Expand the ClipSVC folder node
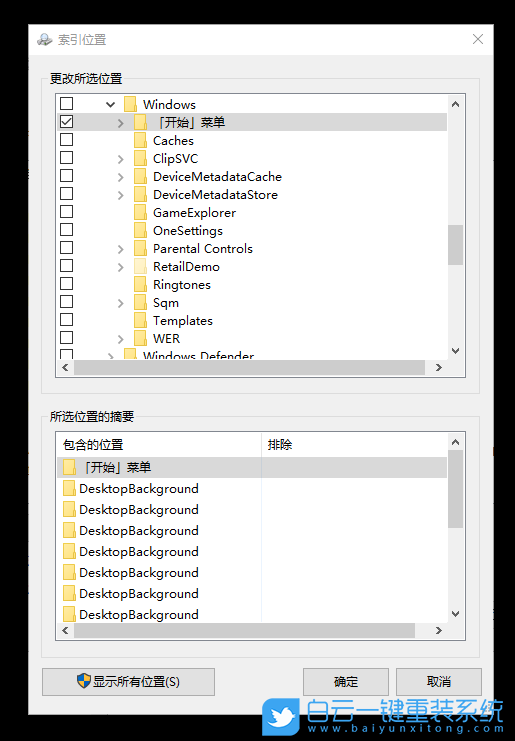515x741 pixels. pos(120,159)
